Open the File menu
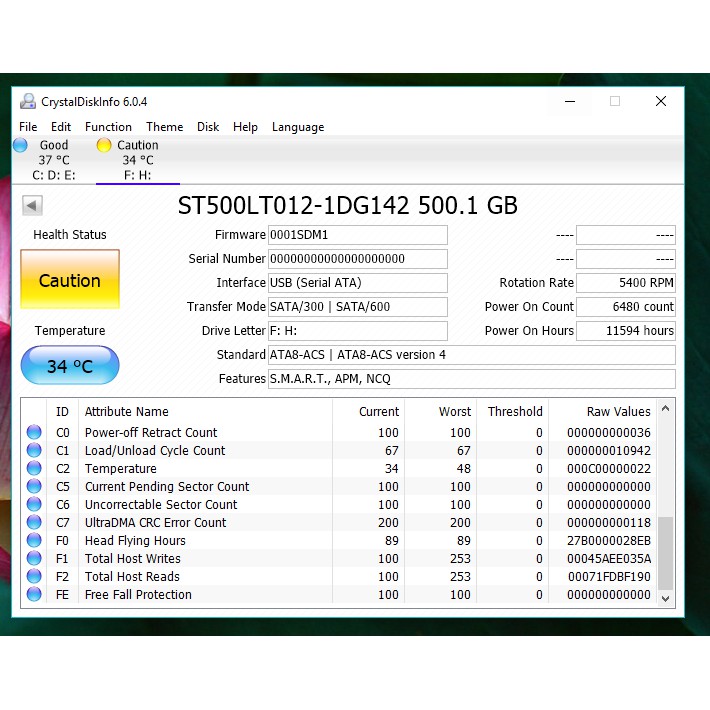Screen dimensions: 710x710 pyautogui.click(x=28, y=127)
